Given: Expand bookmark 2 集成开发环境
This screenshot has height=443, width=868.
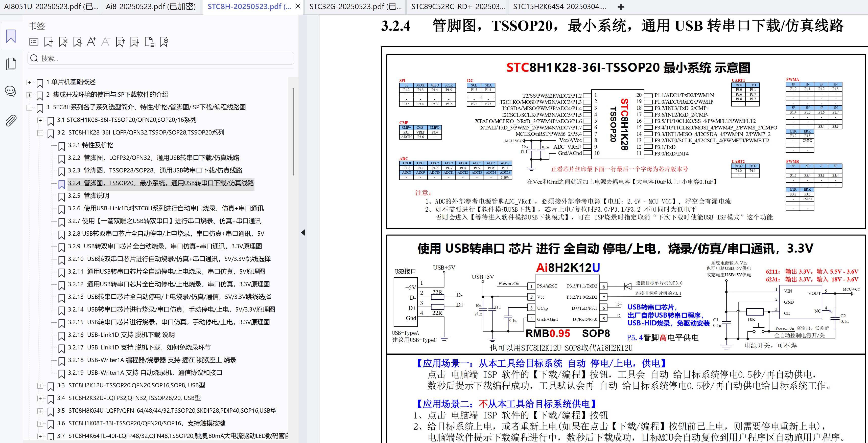Looking at the screenshot, I should tap(29, 95).
